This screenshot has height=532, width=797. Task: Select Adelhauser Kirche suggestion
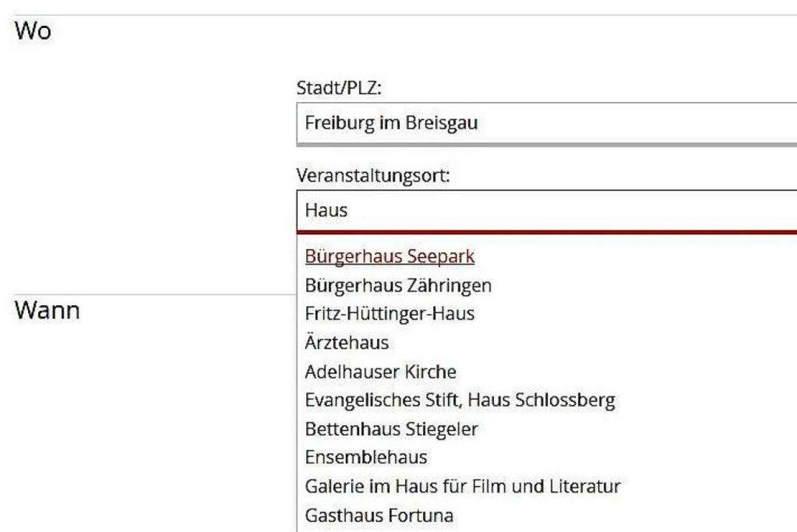click(380, 372)
